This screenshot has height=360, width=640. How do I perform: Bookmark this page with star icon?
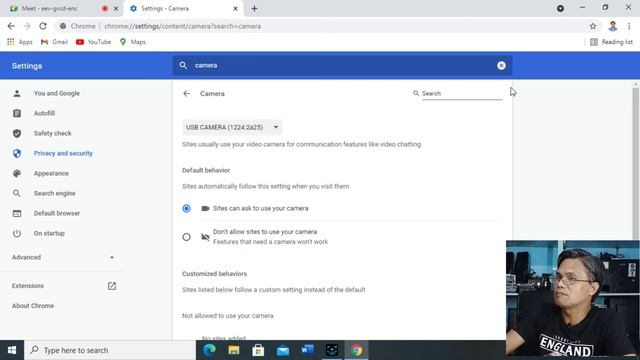[593, 26]
